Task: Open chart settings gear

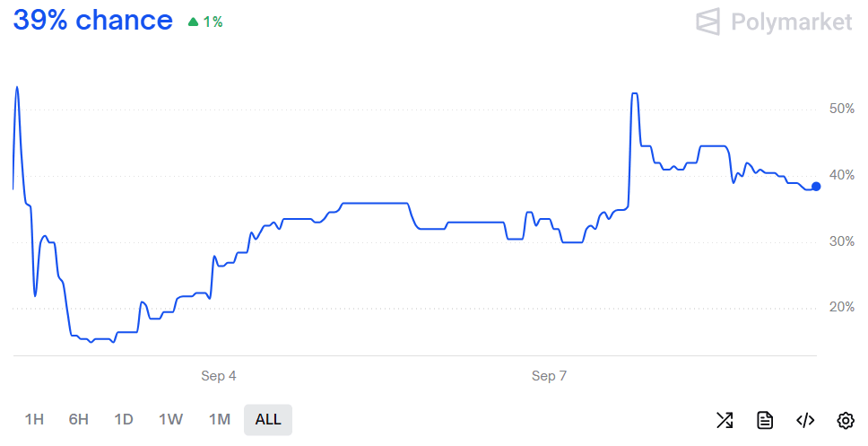Action: [x=846, y=420]
